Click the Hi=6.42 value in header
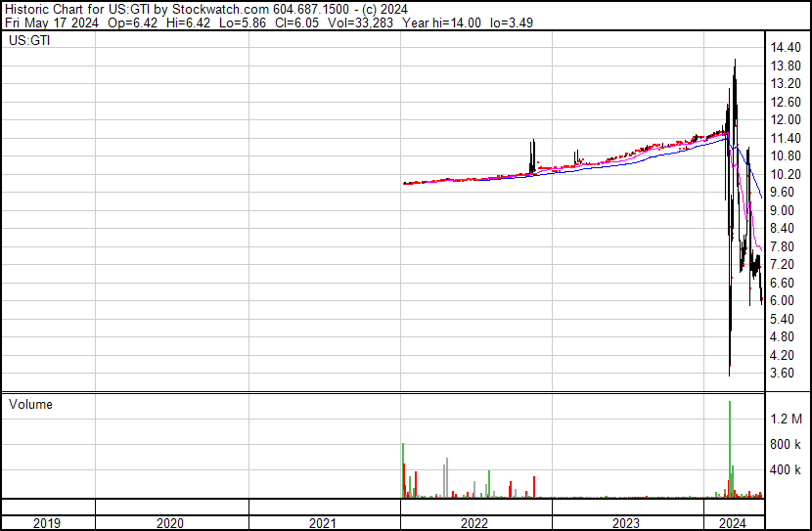Viewport: 812px width, 531px height. [189, 22]
